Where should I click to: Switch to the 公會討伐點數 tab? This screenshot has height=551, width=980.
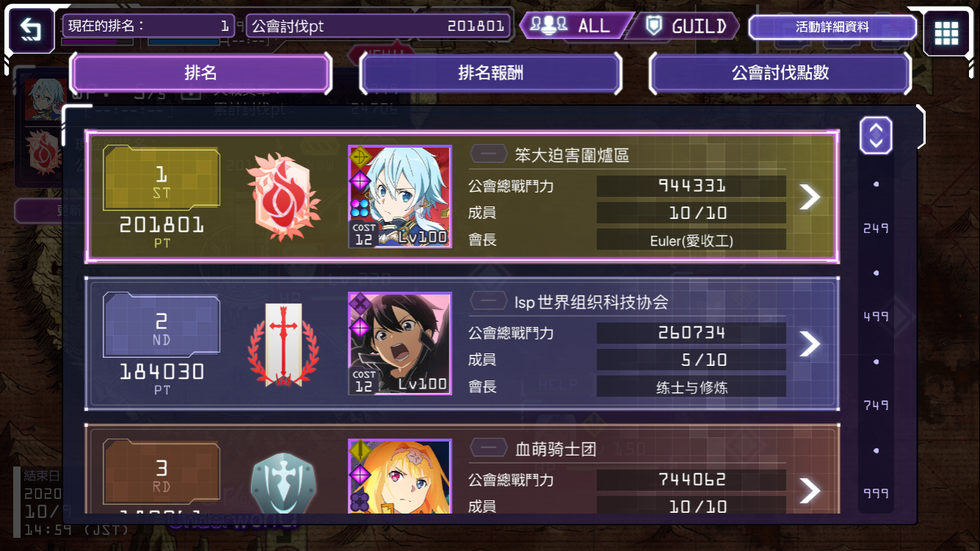click(779, 73)
